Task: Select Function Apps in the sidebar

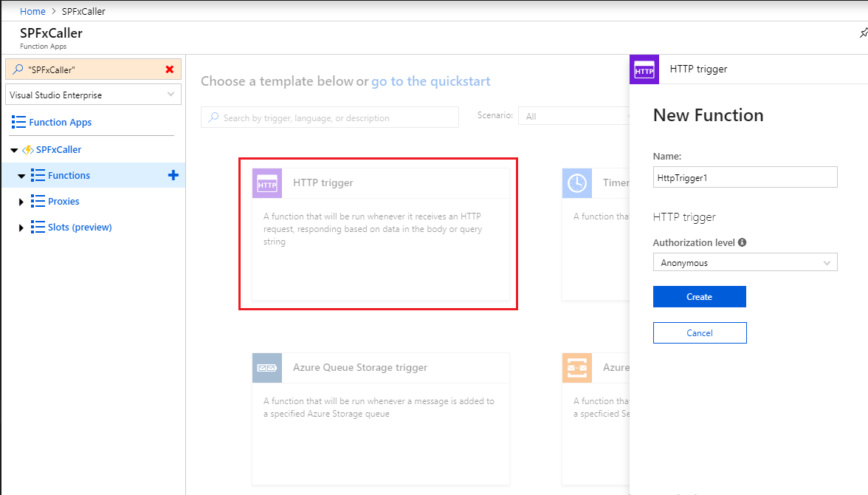Action: coord(60,123)
